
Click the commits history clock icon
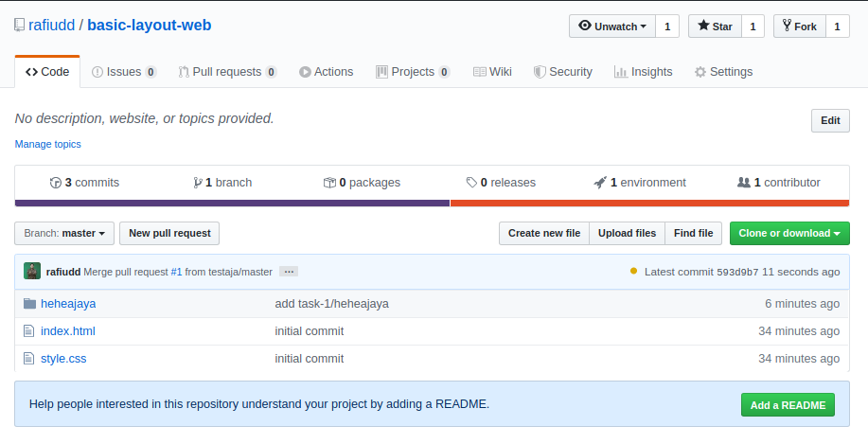[x=55, y=183]
